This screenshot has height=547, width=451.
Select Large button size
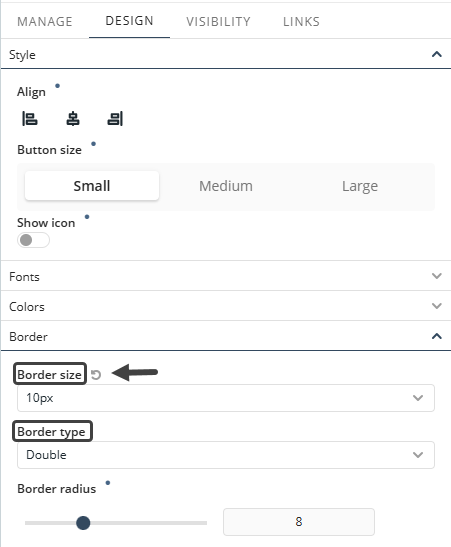click(360, 186)
